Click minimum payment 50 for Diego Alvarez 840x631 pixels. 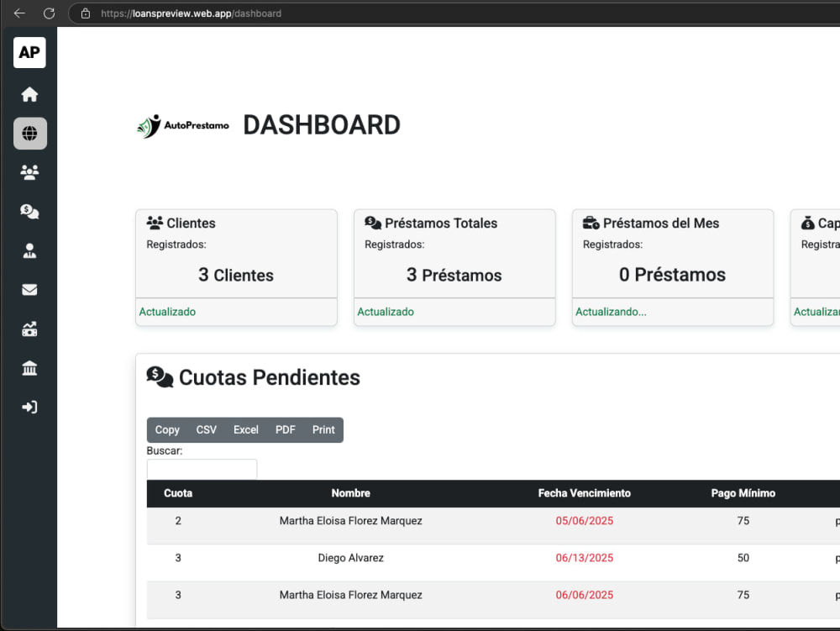(x=743, y=558)
